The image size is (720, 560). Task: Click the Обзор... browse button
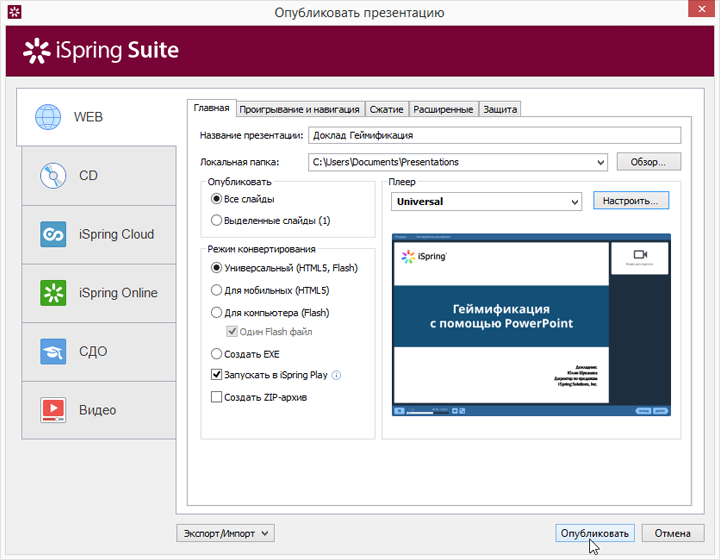coord(648,162)
